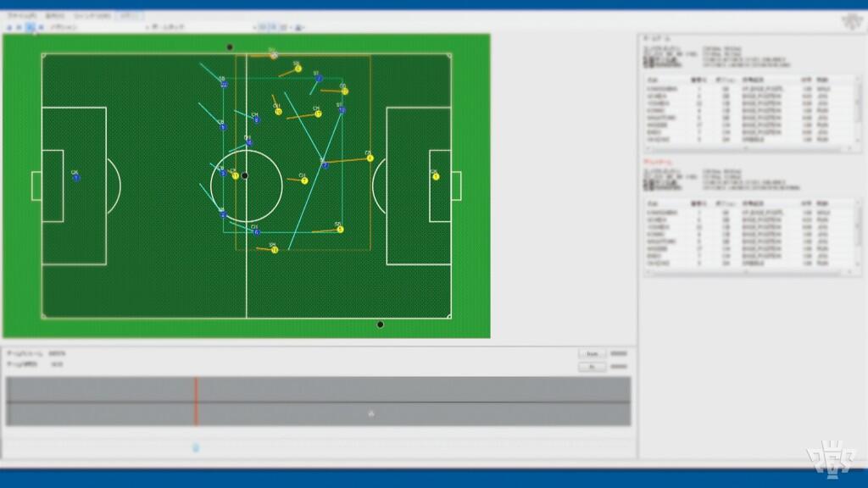Click the red playhead line on the timeline
This screenshot has height=488, width=868.
196,402
